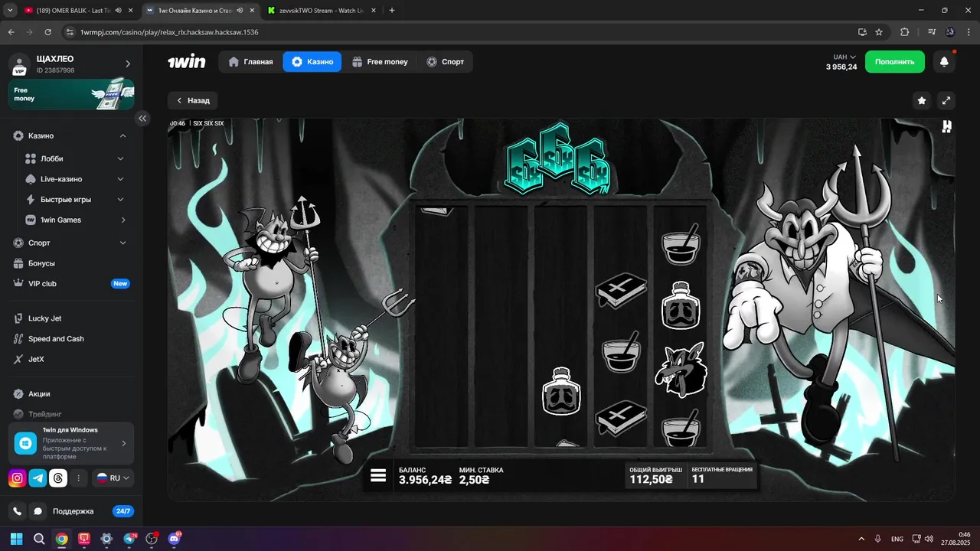Screen dimensions: 980x551
Task: Add game to favorites with star icon
Action: 922,100
